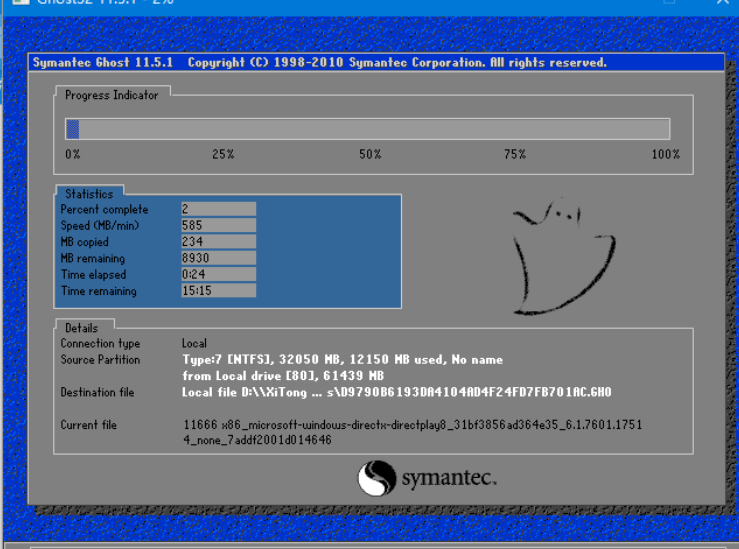Close the Ghost32 window
The height and width of the screenshot is (549, 739).
coord(722,2)
